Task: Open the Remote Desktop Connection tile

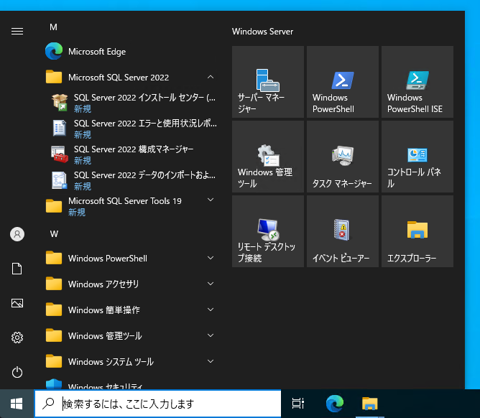Action: tap(268, 231)
